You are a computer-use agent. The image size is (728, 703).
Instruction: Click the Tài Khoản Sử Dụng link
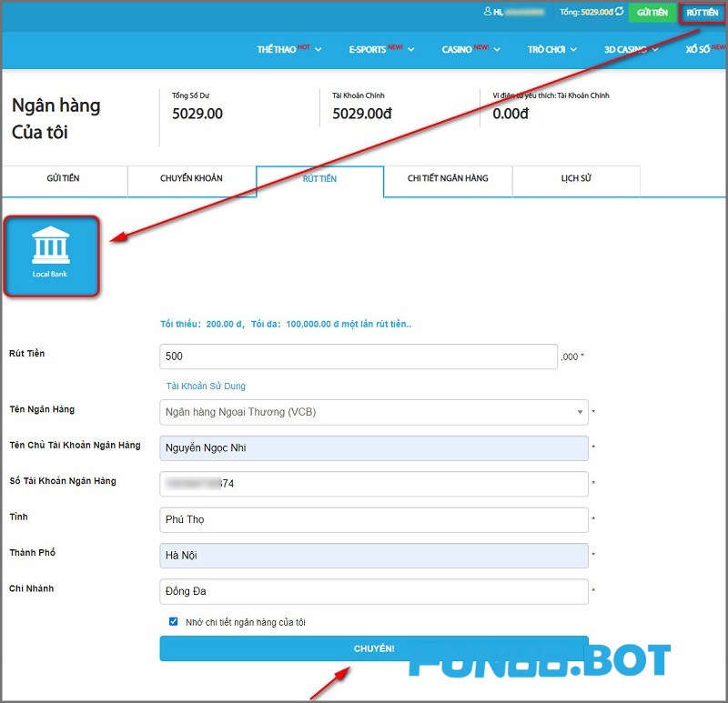206,386
